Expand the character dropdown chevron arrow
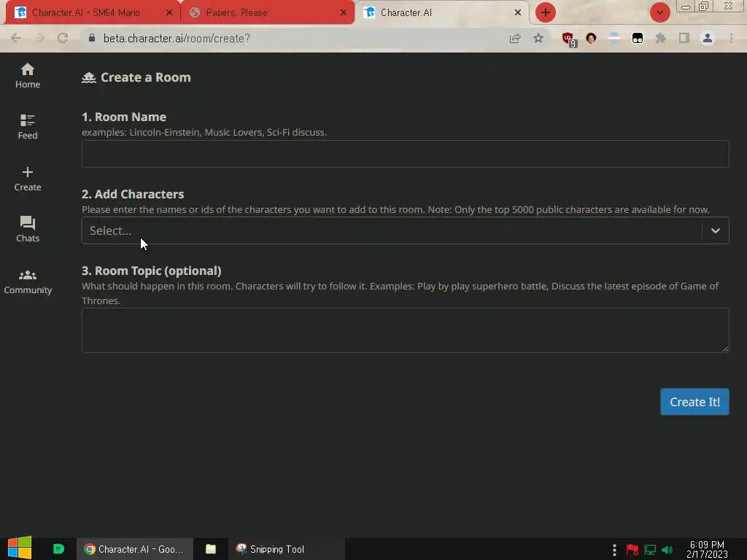 pyautogui.click(x=715, y=230)
